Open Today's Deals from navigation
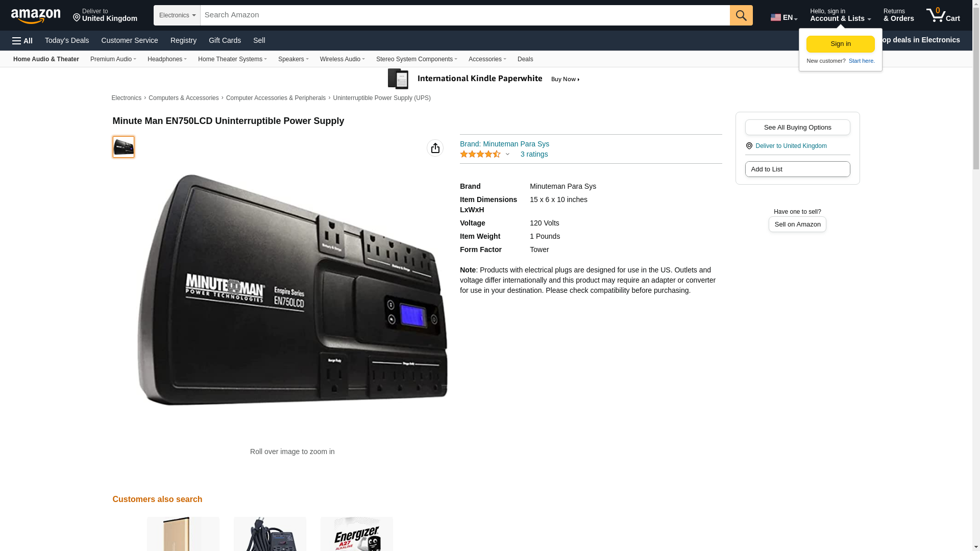Viewport: 980px width, 551px height. [x=67, y=40]
